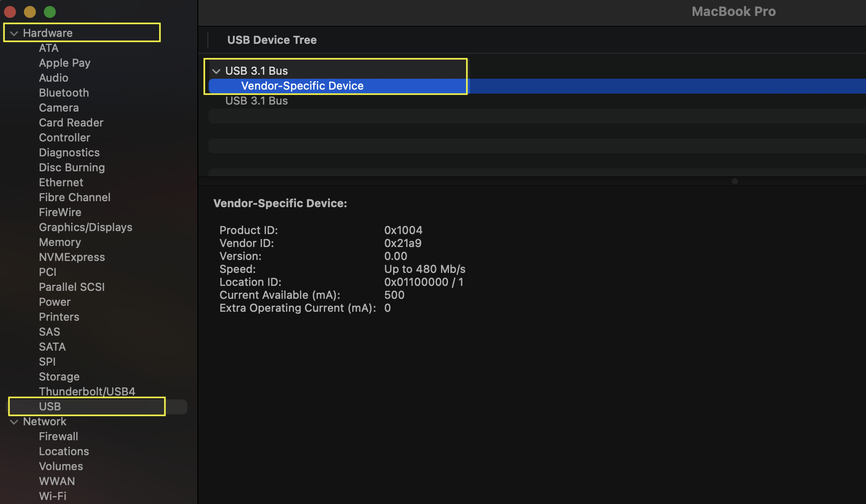The width and height of the screenshot is (866, 504).
Task: Select Thunderbolt/USB4 in the sidebar
Action: [x=87, y=391]
